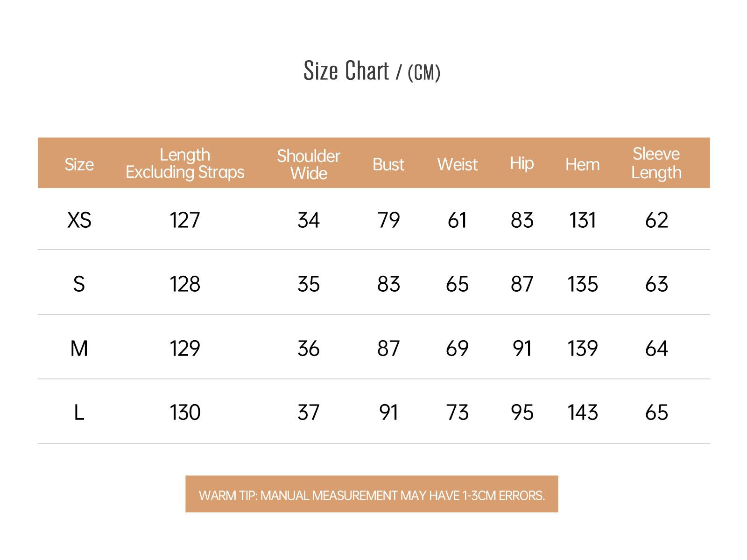The height and width of the screenshot is (560, 747).
Task: Click the Size column header
Action: coord(79,164)
